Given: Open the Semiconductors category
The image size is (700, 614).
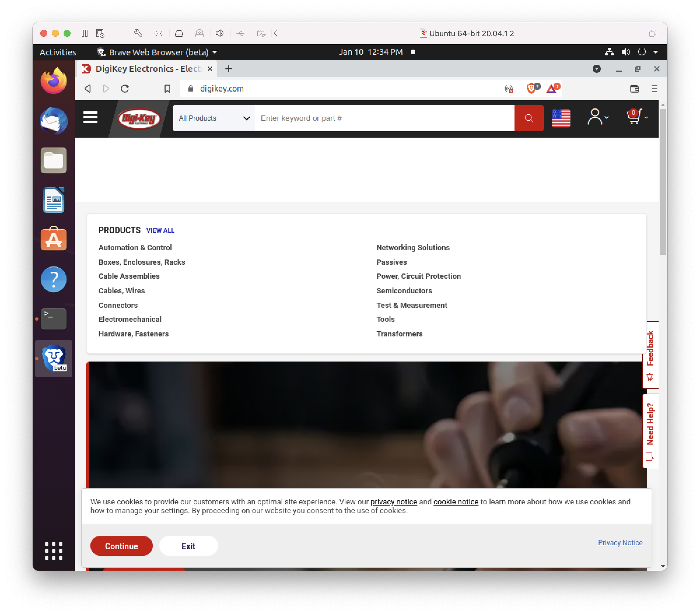Looking at the screenshot, I should coord(404,291).
